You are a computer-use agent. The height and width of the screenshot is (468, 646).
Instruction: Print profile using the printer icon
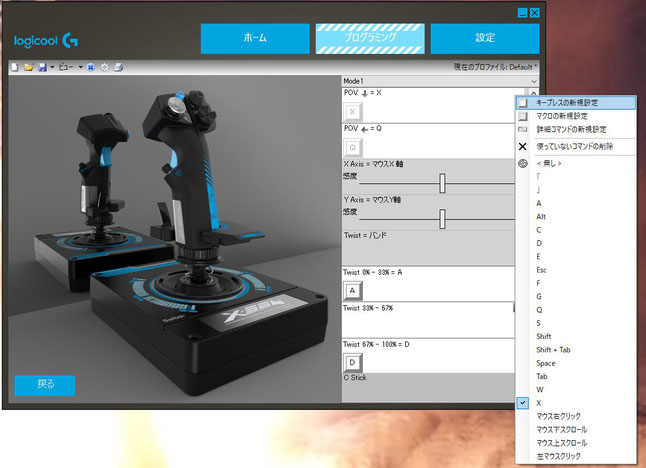point(118,67)
